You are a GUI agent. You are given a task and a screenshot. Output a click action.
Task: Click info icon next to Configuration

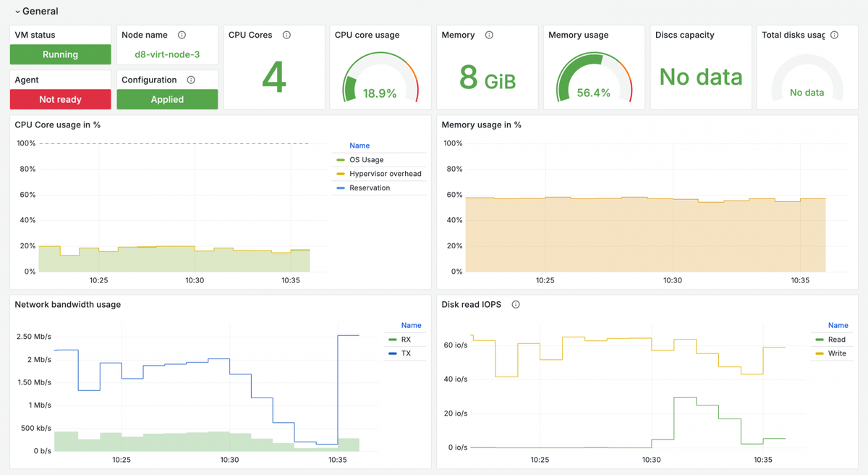click(191, 80)
